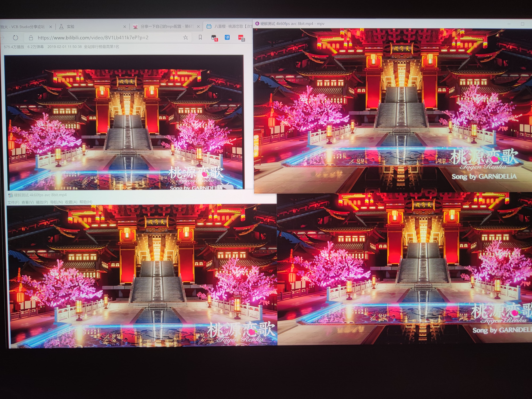Open the extension icon with badge 6

(x=214, y=38)
